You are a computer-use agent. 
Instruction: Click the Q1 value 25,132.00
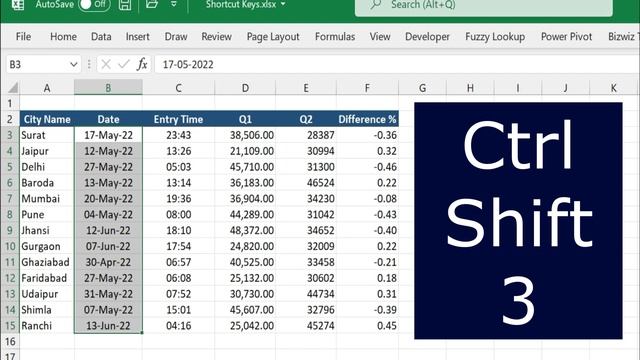pyautogui.click(x=245, y=278)
